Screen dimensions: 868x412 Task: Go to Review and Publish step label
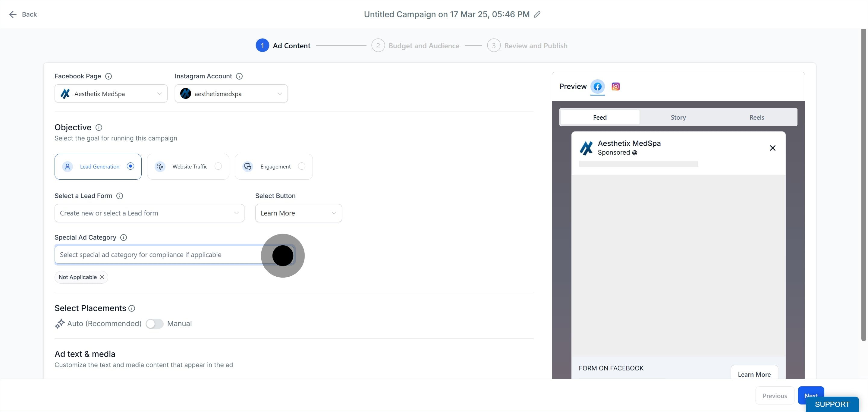[536, 46]
